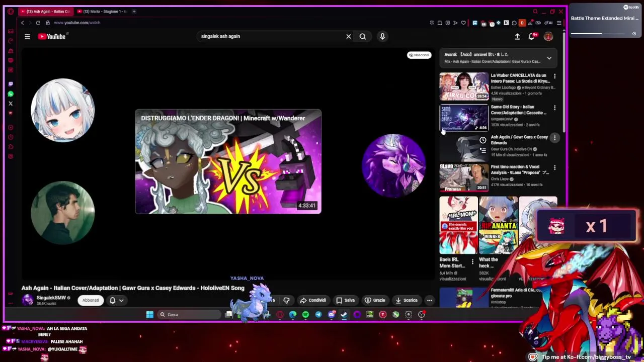Screen dimensions: 644x362
Task: Open YouTube notifications bell
Action: (532, 36)
